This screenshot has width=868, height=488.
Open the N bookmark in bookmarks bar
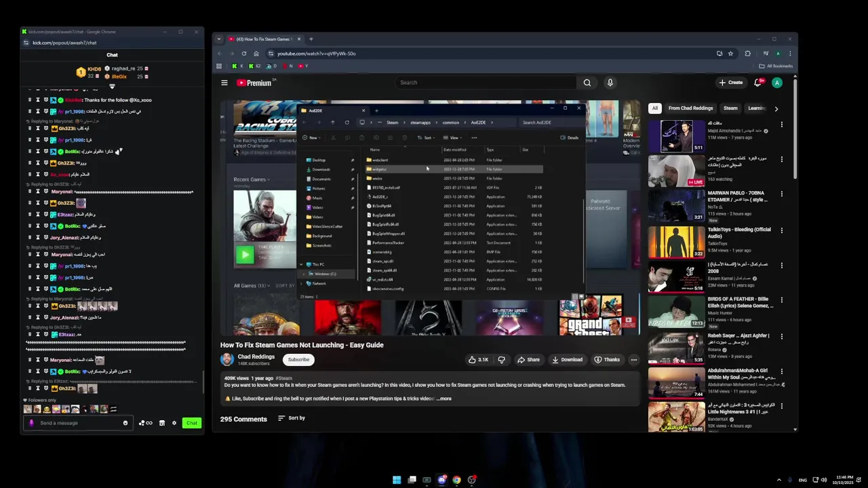(288, 66)
